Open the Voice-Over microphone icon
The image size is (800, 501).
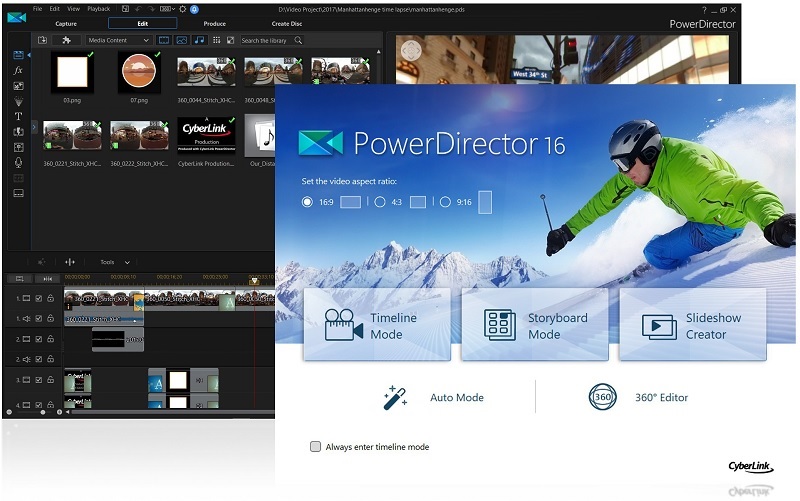pos(18,162)
